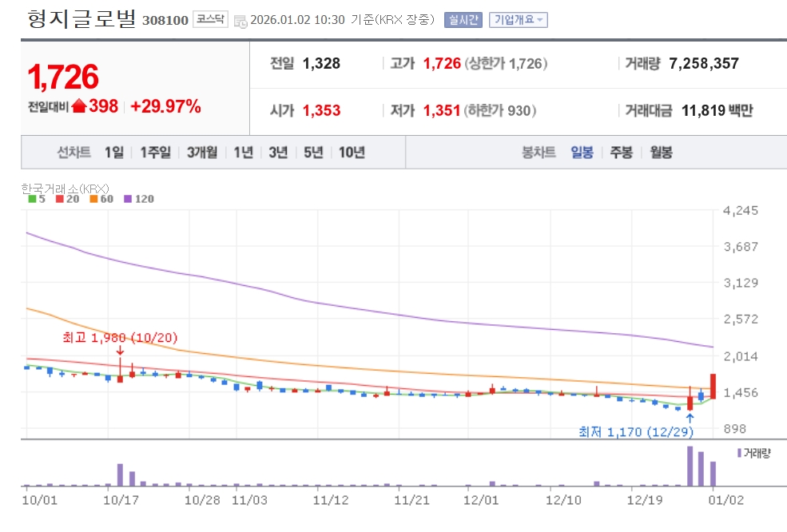Switch to 주봉 weekly candle chart

(621, 153)
